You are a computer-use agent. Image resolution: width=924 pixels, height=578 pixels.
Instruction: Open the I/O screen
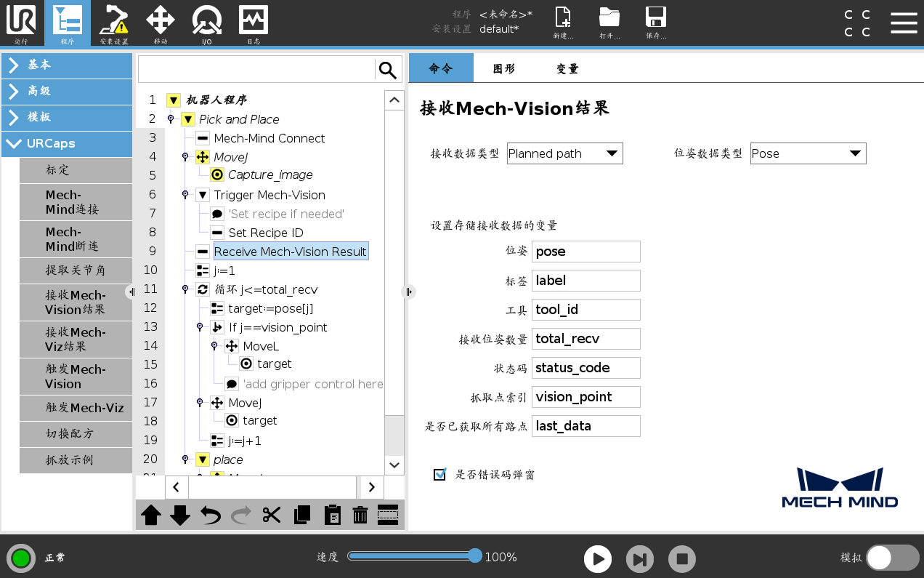click(206, 23)
